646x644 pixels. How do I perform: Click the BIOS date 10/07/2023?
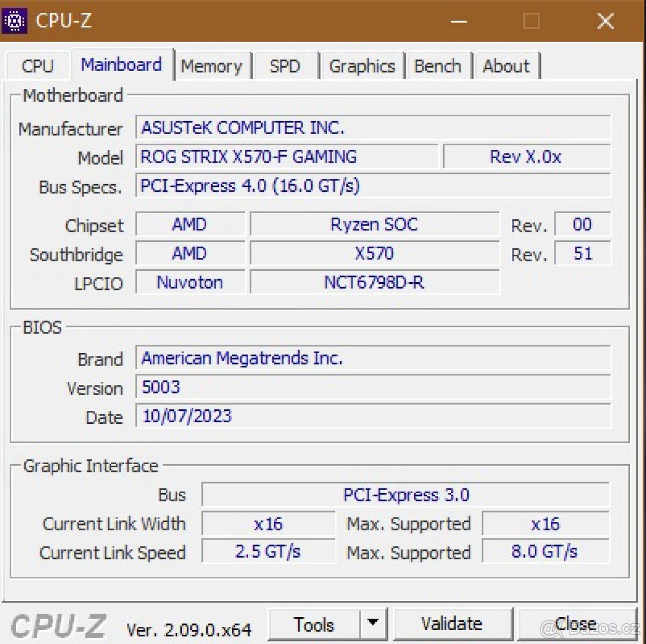click(373, 416)
